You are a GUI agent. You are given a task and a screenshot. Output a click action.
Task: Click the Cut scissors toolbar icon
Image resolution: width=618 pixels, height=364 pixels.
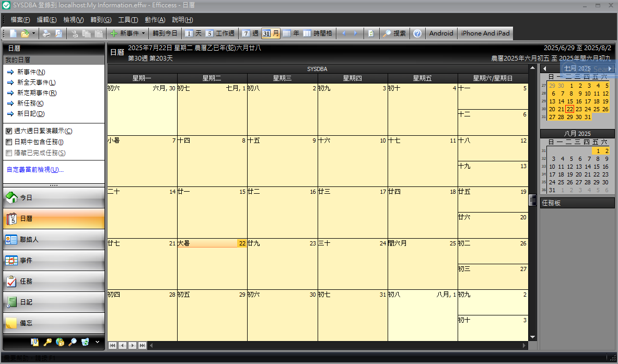coord(75,33)
